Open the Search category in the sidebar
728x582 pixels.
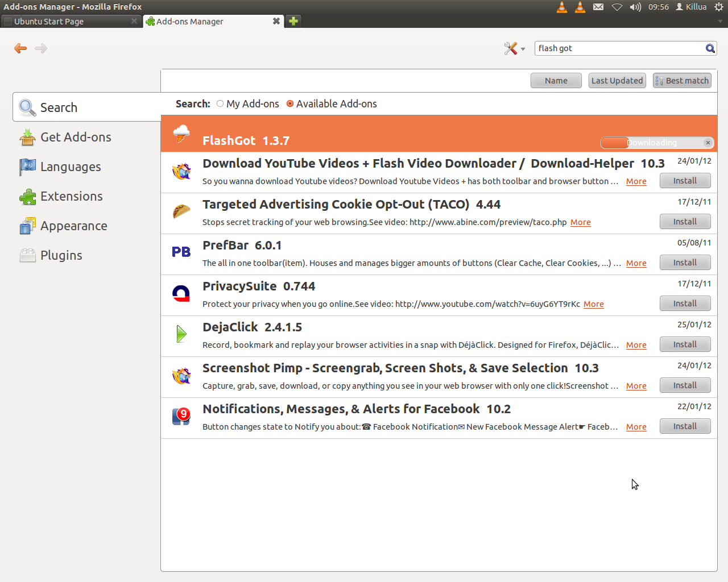tap(87, 107)
